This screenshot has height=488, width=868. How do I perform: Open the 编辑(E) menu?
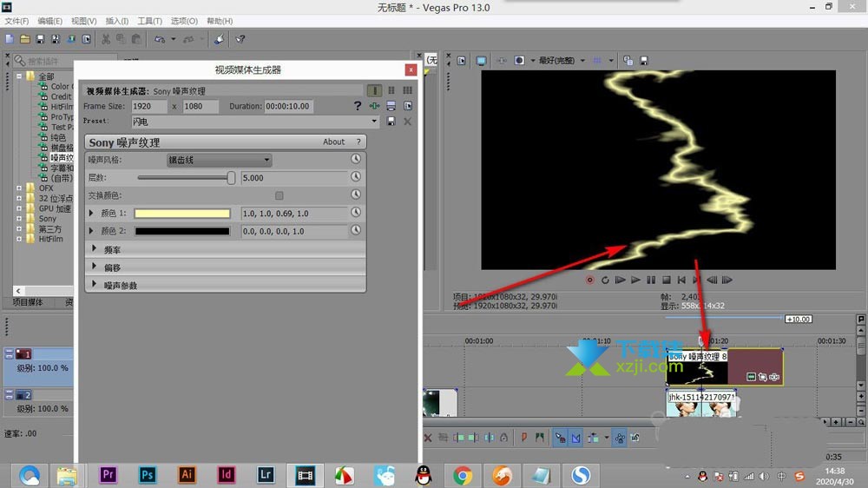click(x=49, y=21)
